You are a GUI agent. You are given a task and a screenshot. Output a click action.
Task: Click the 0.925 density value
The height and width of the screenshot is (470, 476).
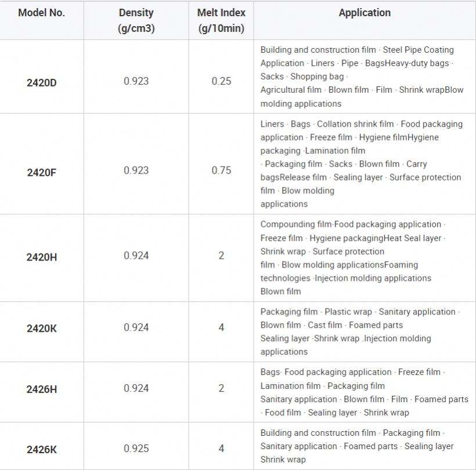click(136, 449)
